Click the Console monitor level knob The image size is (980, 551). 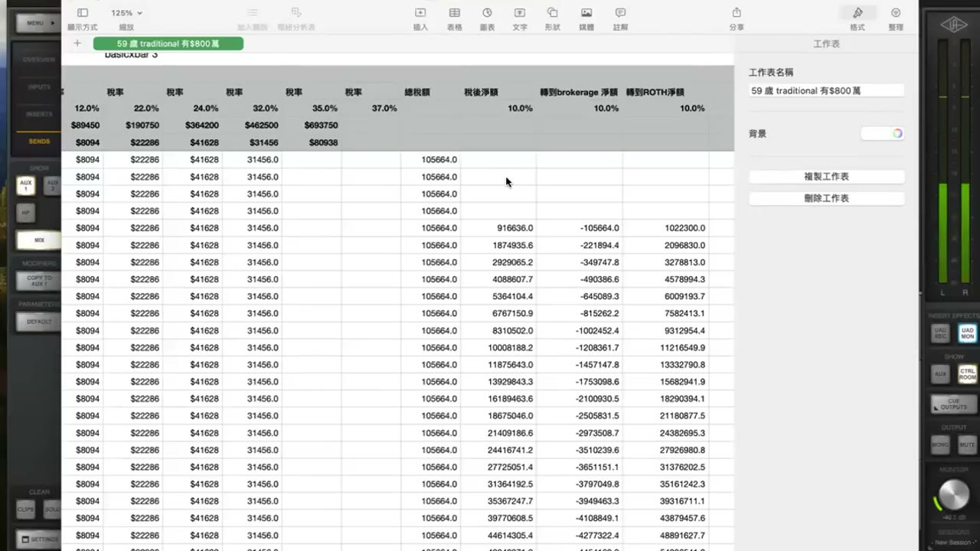[953, 495]
